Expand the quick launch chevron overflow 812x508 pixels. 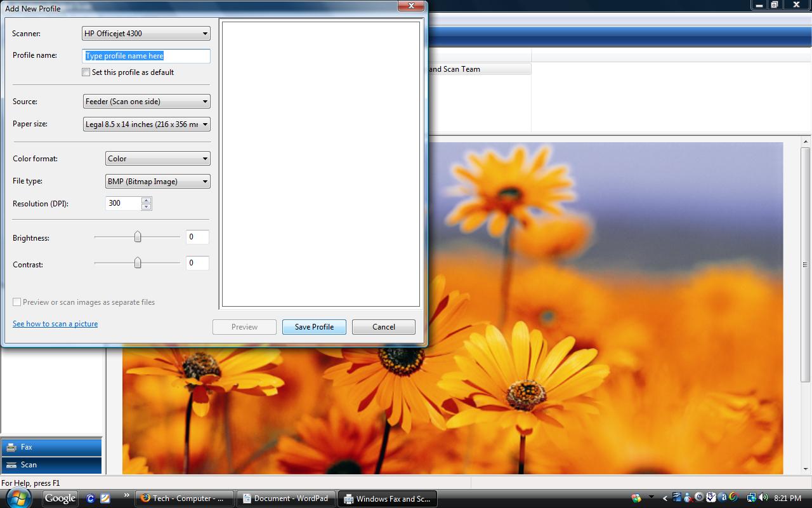[x=126, y=496]
